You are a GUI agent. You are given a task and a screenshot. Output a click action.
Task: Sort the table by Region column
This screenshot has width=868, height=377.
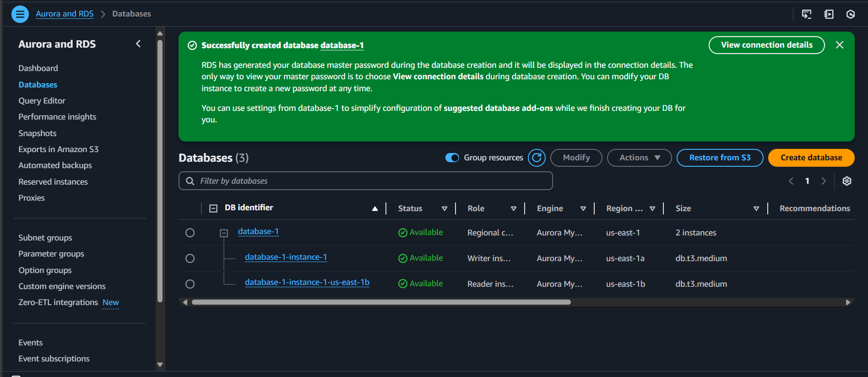652,208
